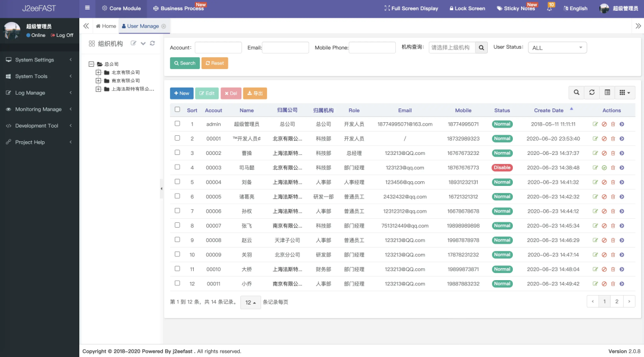Click the organization tree refresh icon
The height and width of the screenshot is (357, 644).
click(x=153, y=44)
